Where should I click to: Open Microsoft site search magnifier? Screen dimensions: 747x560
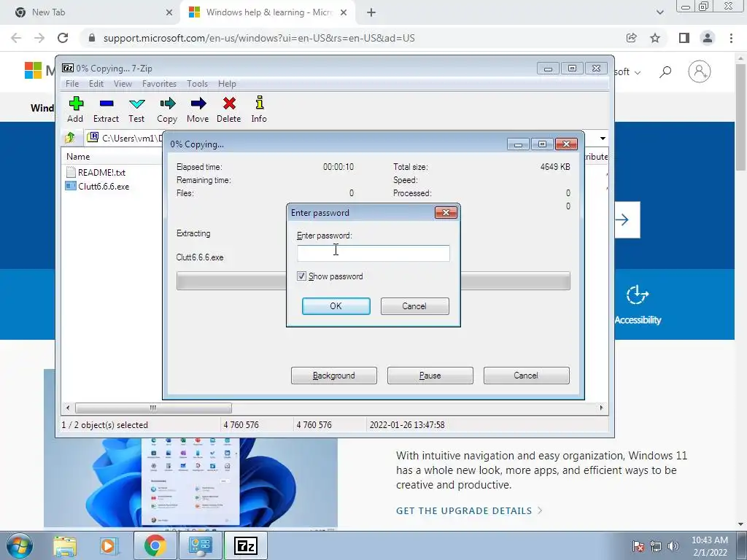tap(665, 72)
